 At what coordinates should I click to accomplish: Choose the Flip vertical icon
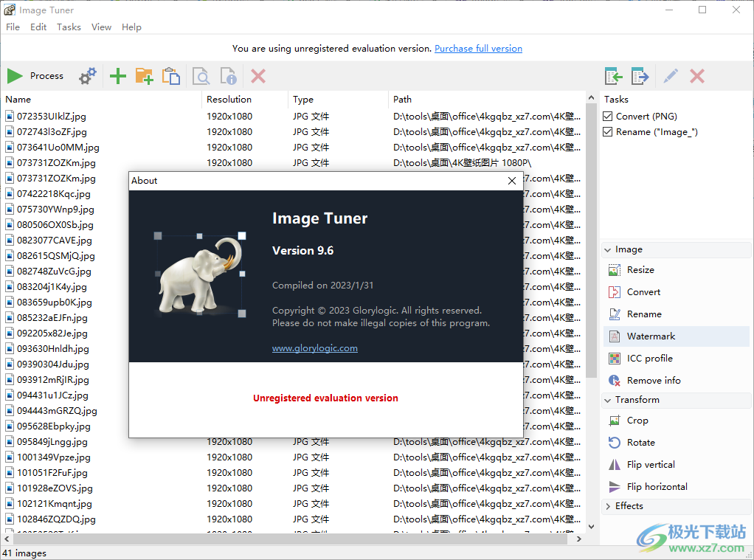(615, 465)
